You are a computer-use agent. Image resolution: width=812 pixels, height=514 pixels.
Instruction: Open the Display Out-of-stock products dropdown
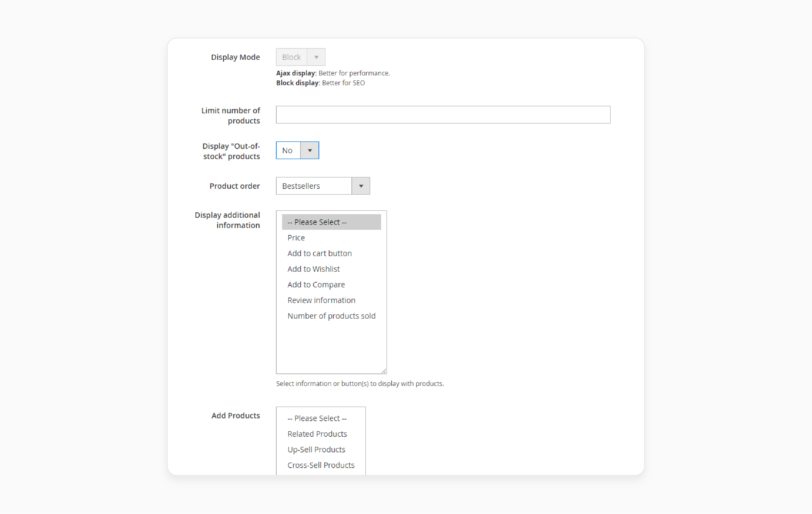click(297, 150)
